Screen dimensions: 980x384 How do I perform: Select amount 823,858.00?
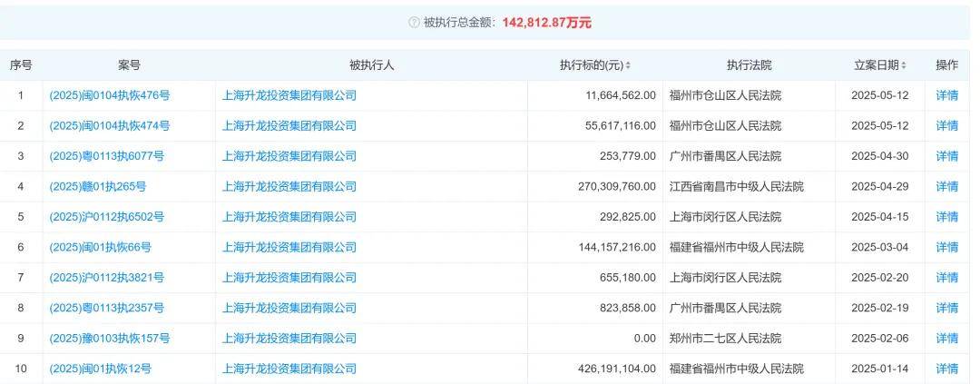(x=628, y=308)
